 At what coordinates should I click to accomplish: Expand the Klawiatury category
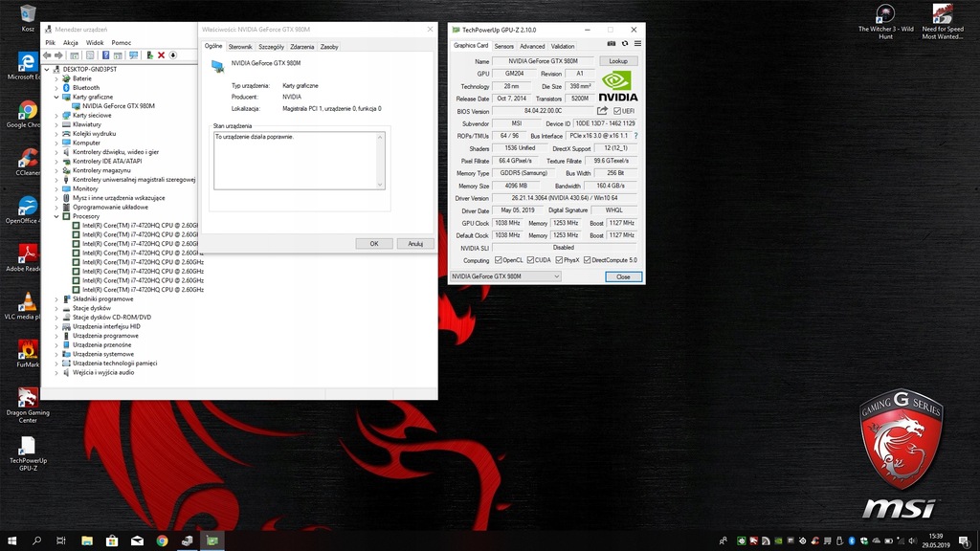pos(56,124)
